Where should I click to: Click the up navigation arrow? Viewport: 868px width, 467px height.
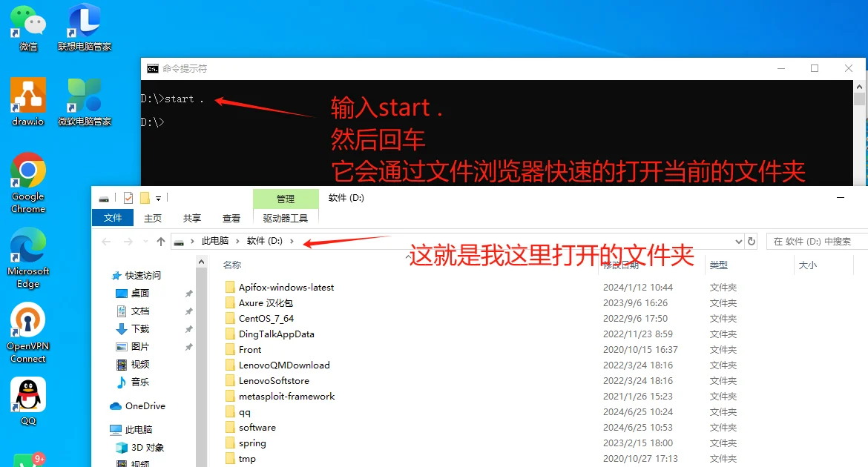(x=162, y=241)
